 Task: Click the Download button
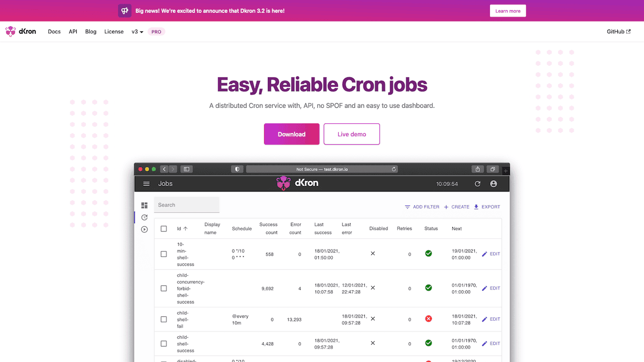[x=291, y=134]
